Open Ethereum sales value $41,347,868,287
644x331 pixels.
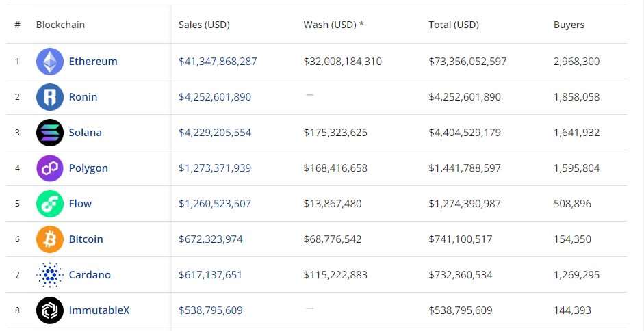pos(218,62)
